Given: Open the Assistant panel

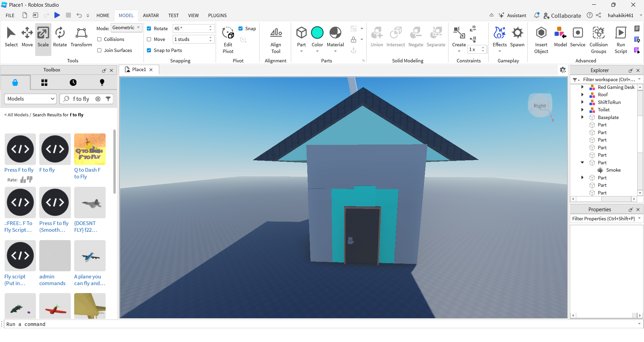Looking at the screenshot, I should point(513,15).
